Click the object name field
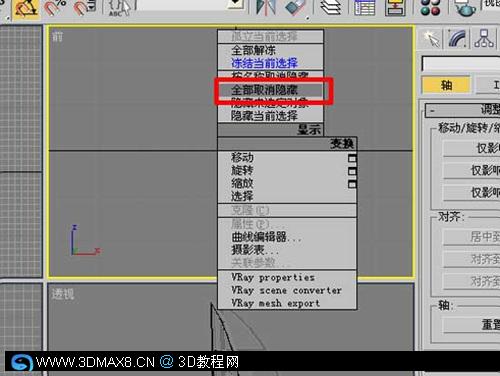Screen dimensions: 500x376 pos(461,63)
